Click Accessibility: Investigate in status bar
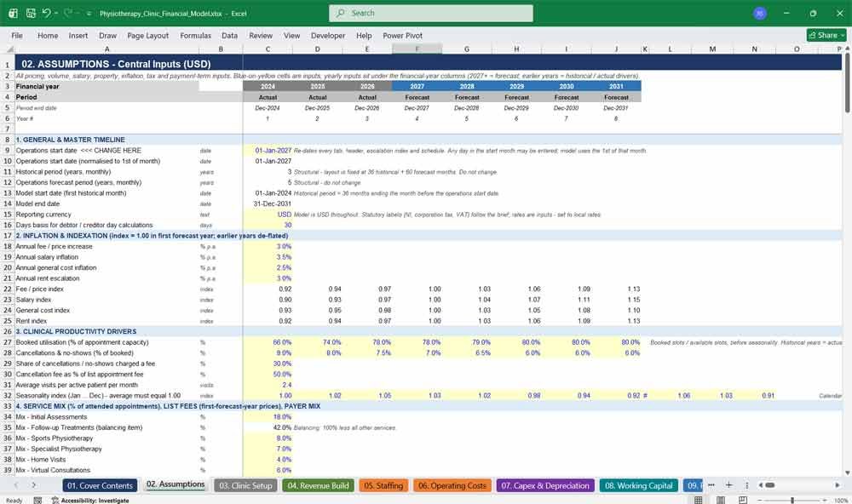 pos(90,501)
